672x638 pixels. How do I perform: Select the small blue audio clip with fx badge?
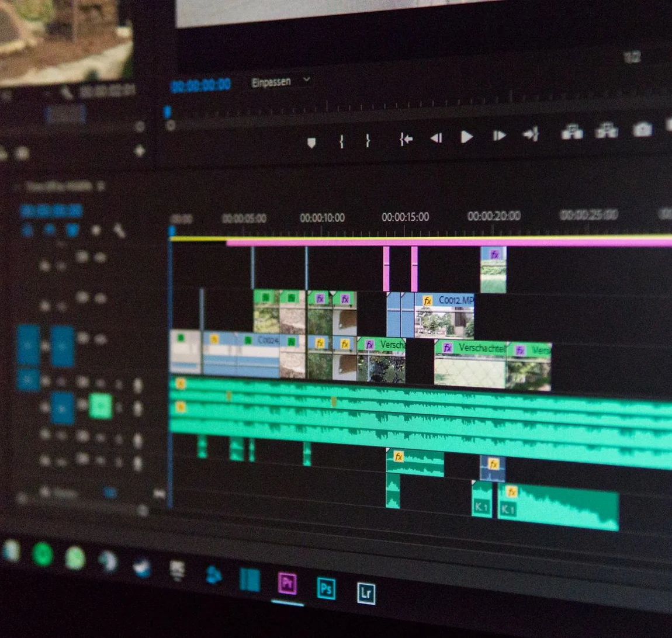click(493, 469)
